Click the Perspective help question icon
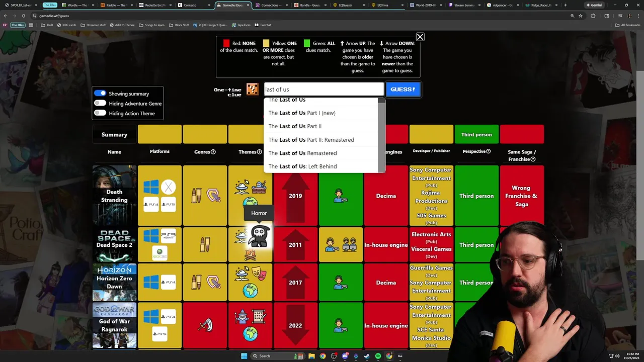644x362 pixels. pyautogui.click(x=488, y=151)
